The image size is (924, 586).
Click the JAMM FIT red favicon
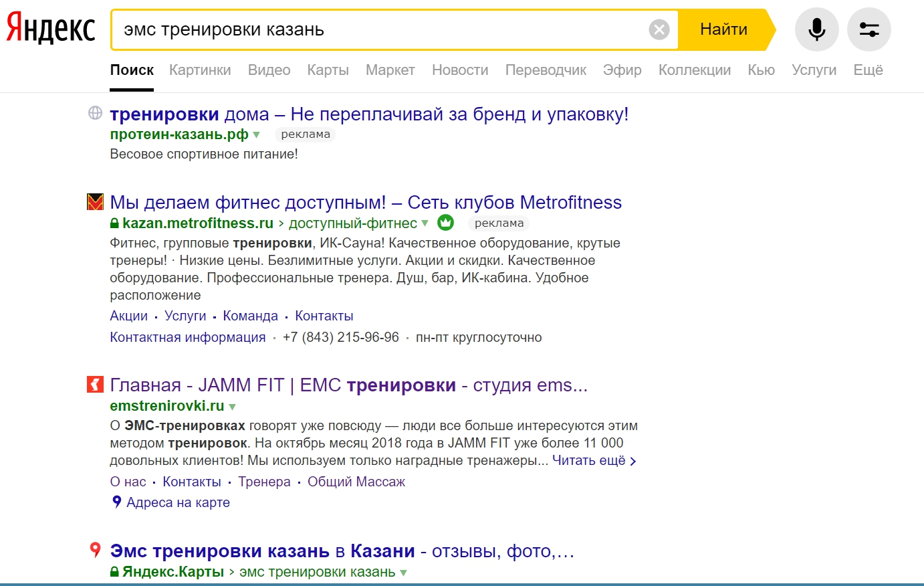tap(95, 385)
